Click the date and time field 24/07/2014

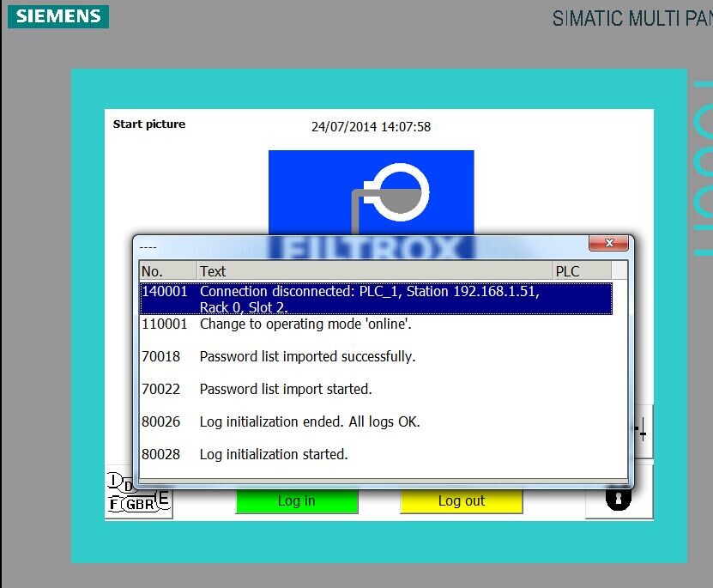point(371,126)
